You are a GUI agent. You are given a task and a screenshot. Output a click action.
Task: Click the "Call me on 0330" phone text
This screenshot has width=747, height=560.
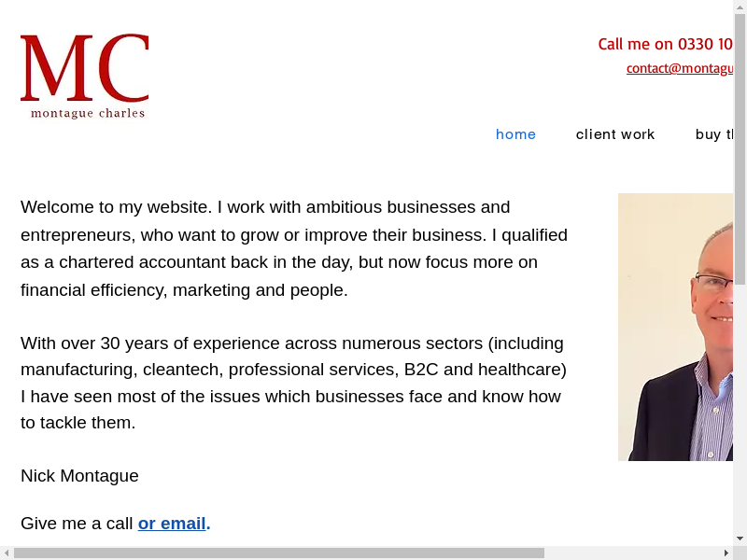[665, 44]
